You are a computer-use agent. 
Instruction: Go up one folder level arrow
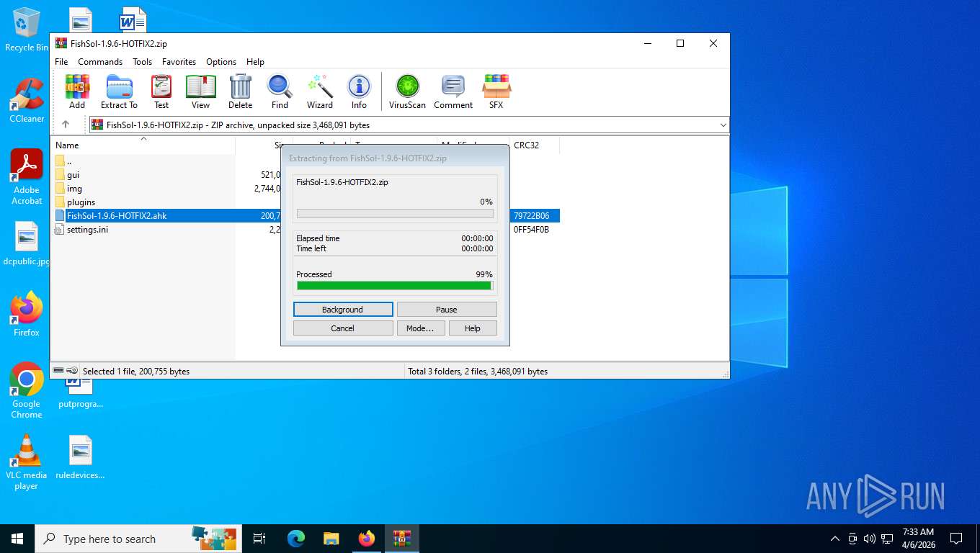click(66, 125)
